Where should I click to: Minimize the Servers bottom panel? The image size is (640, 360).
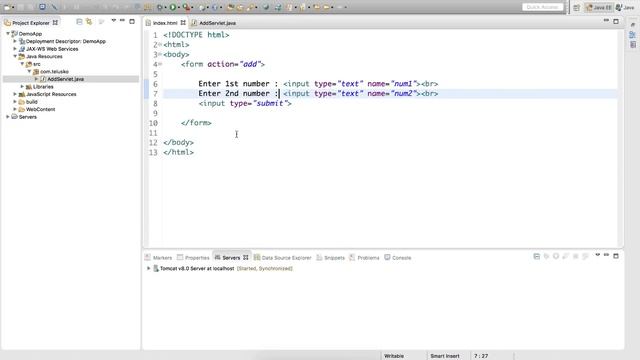point(607,255)
